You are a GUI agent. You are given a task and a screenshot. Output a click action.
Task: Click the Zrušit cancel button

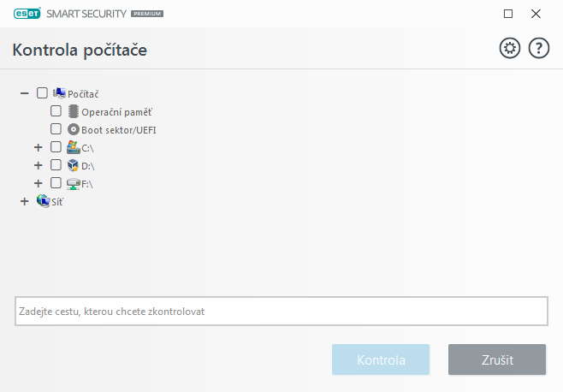496,359
